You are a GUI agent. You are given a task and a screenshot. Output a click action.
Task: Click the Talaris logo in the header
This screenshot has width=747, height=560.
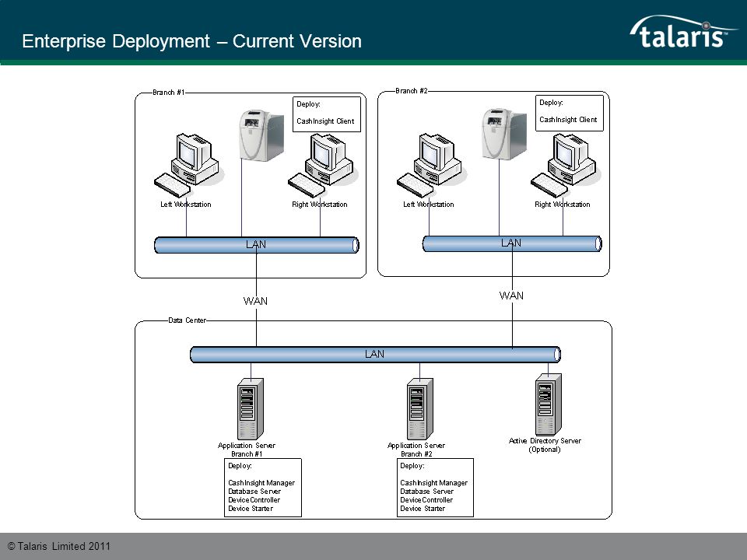[x=682, y=33]
